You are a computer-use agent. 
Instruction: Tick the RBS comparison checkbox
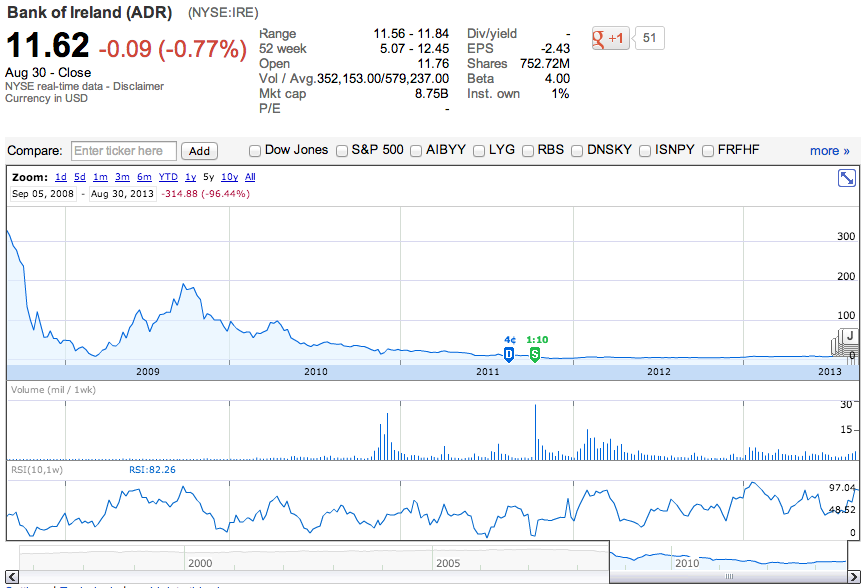[x=528, y=151]
